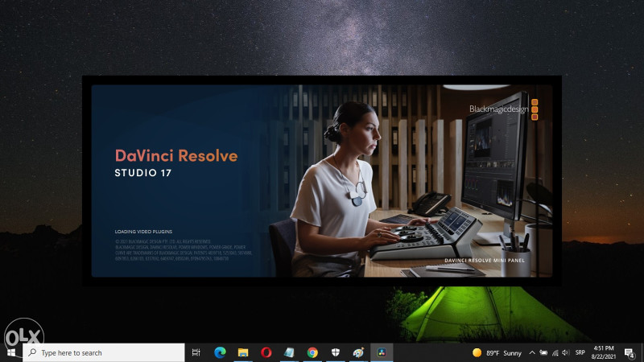
Task: Open the notebook app icon in taskbar
Action: click(x=289, y=352)
